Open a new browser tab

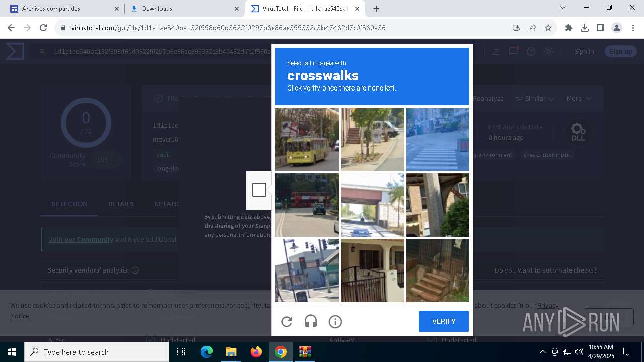(376, 9)
